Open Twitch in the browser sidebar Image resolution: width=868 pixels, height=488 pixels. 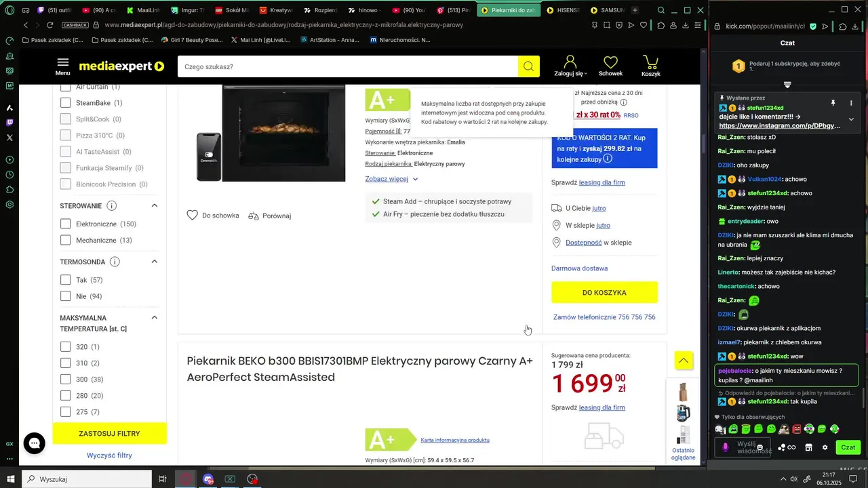9,123
